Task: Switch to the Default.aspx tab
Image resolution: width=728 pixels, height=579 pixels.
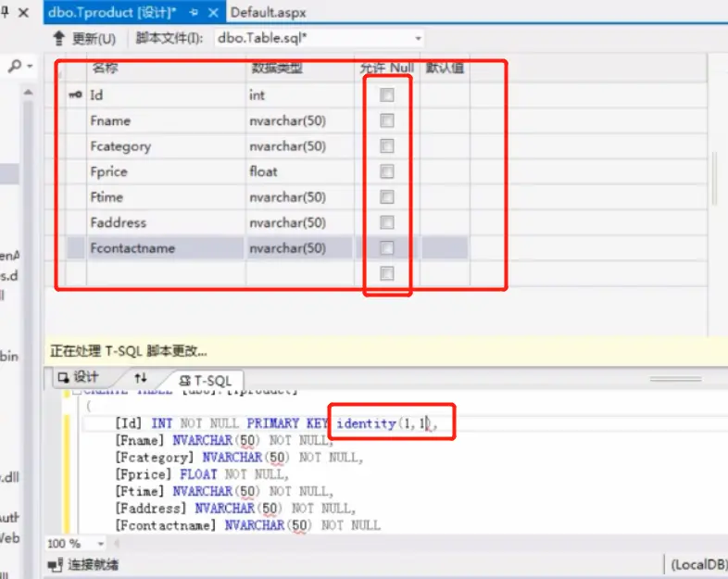Action: coord(268,13)
